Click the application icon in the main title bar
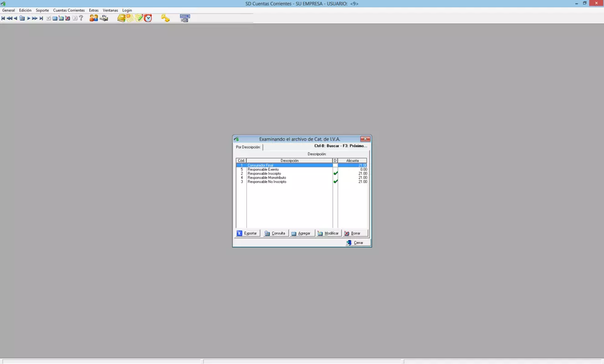 (3, 3)
